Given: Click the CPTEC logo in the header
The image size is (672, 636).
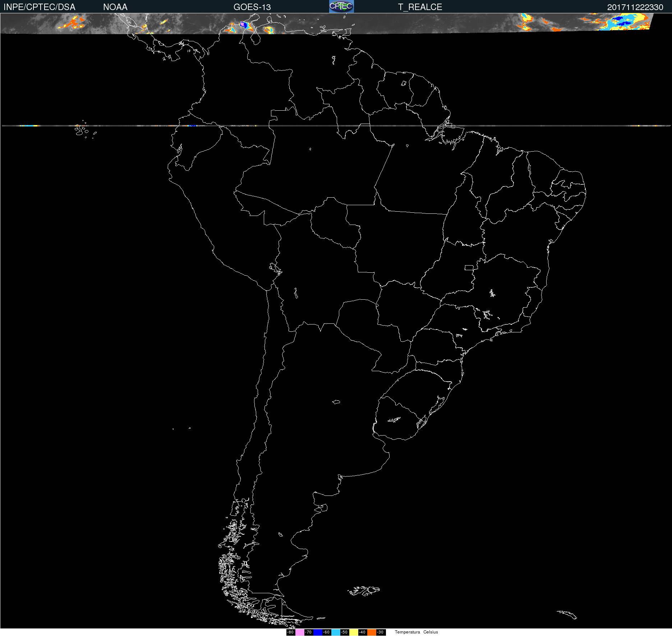Looking at the screenshot, I should click(x=341, y=6).
